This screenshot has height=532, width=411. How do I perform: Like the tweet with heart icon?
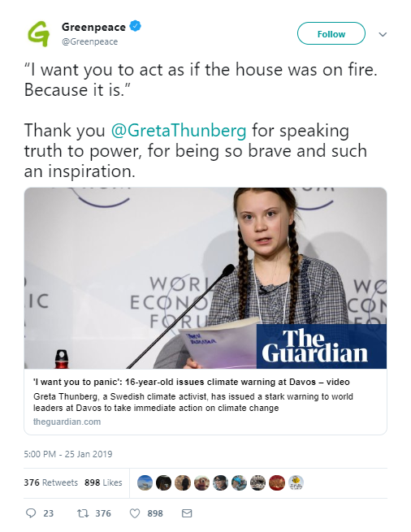click(x=135, y=513)
